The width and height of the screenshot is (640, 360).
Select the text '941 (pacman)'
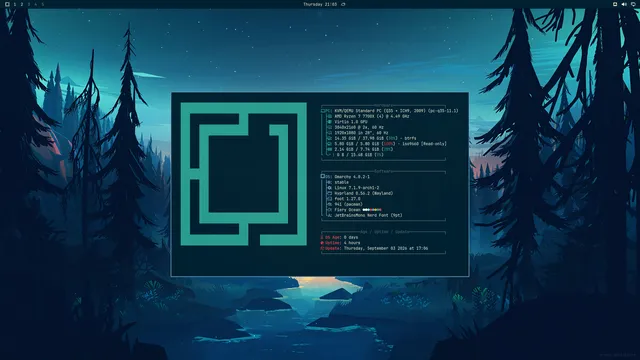point(348,204)
